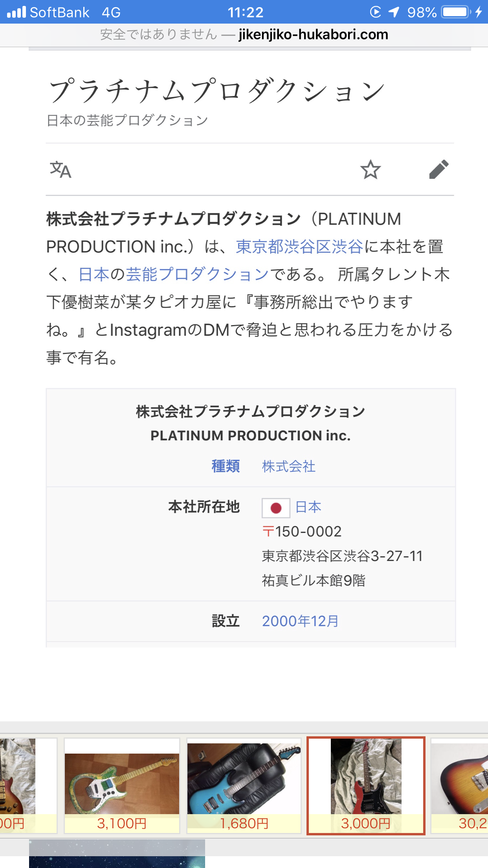488x868 pixels.
Task: Tap the signal strength bars
Action: coord(16,12)
